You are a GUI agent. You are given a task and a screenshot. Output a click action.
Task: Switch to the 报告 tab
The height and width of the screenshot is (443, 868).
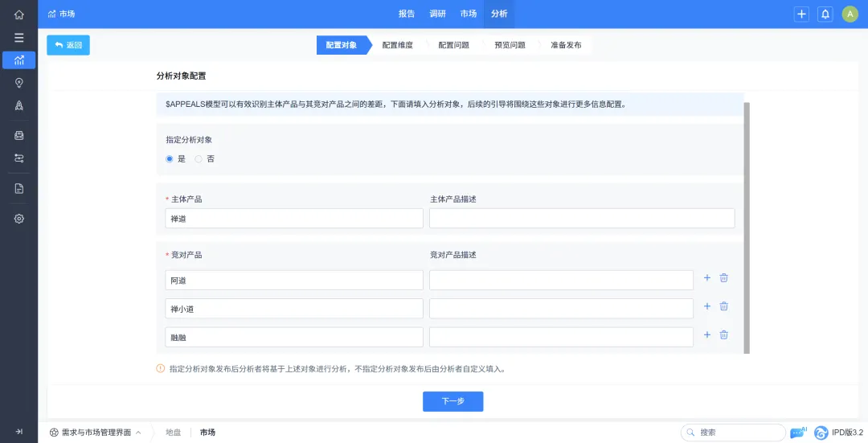[x=407, y=14]
